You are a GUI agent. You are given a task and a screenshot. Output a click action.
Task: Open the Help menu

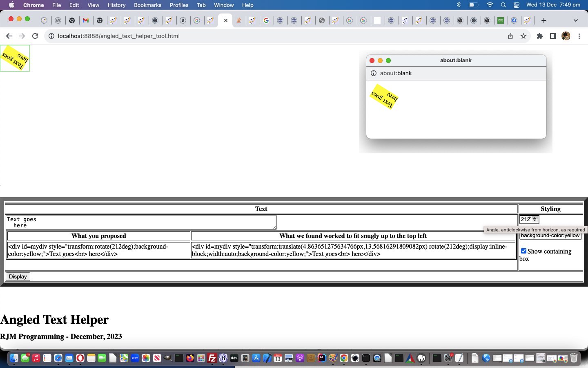coord(247,5)
